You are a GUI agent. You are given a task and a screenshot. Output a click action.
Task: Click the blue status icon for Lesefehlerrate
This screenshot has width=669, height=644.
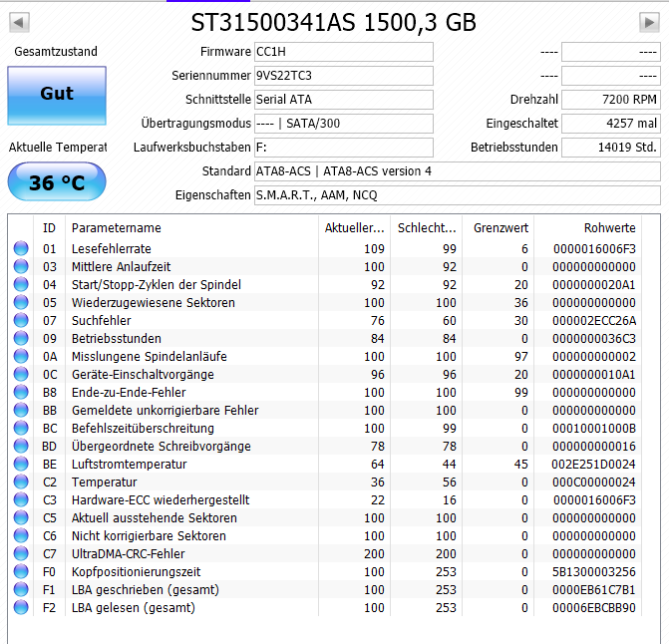point(21,248)
